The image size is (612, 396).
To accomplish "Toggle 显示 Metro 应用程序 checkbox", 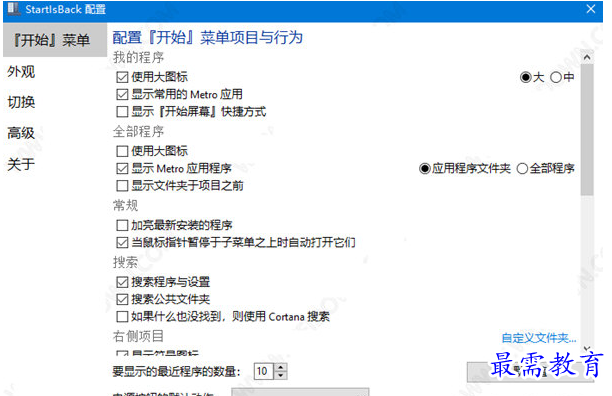I will click(122, 169).
